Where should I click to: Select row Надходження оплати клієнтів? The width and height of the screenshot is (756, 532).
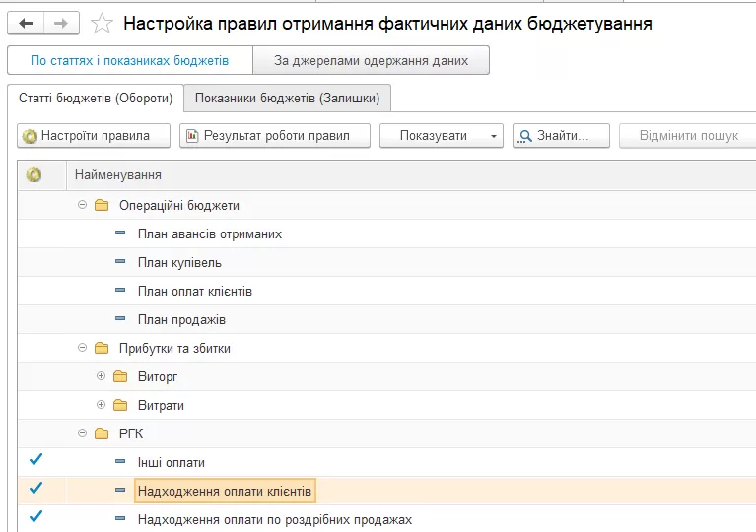tap(386, 491)
